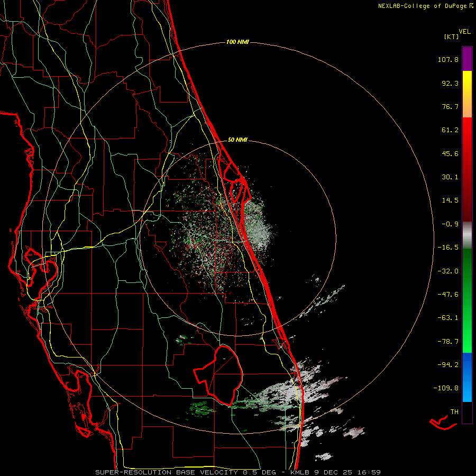Image resolution: width=476 pixels, height=476 pixels.
Task: Click the -109.8 velocity scale value
Action: coord(446,388)
